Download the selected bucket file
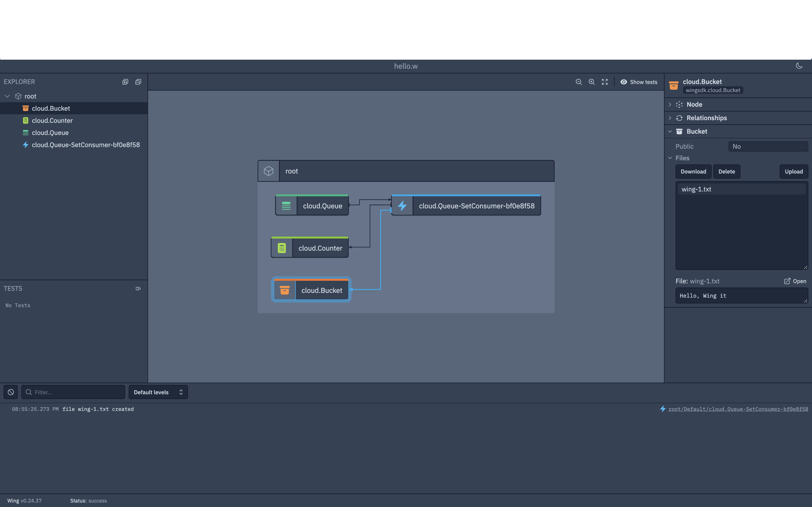The width and height of the screenshot is (812, 507). (693, 171)
